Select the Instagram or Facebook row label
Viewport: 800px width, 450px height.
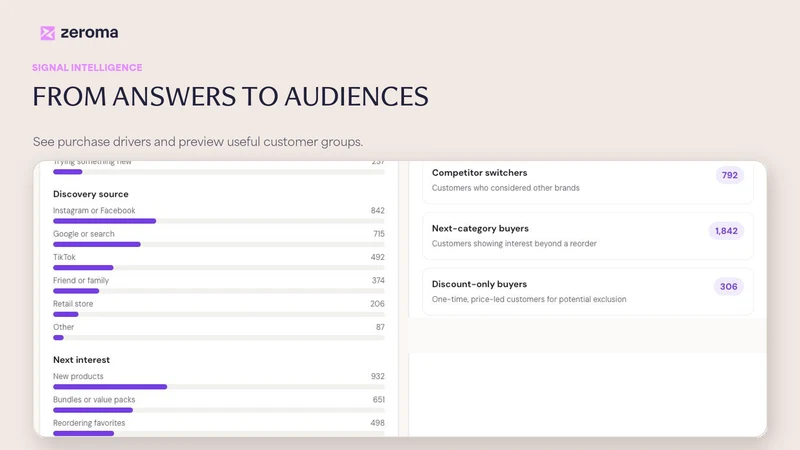click(x=94, y=210)
